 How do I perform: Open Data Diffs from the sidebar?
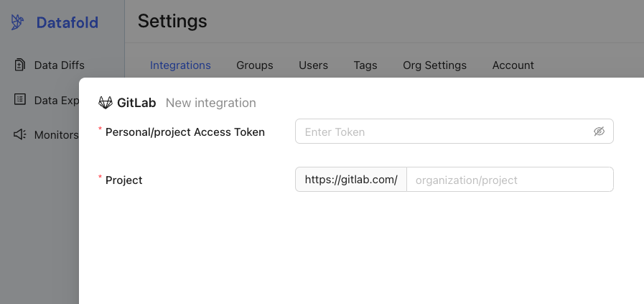point(59,65)
